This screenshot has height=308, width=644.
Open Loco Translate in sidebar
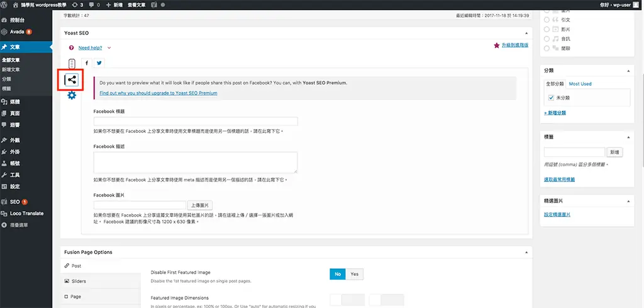[26, 214]
